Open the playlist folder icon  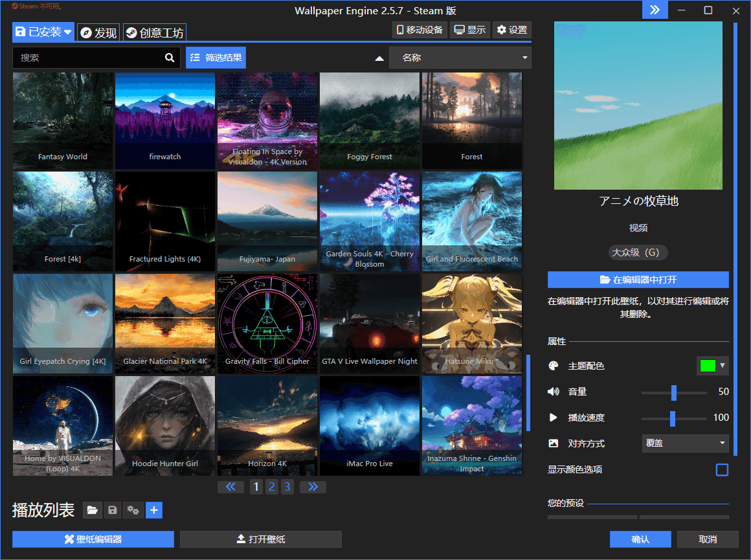[x=93, y=510]
